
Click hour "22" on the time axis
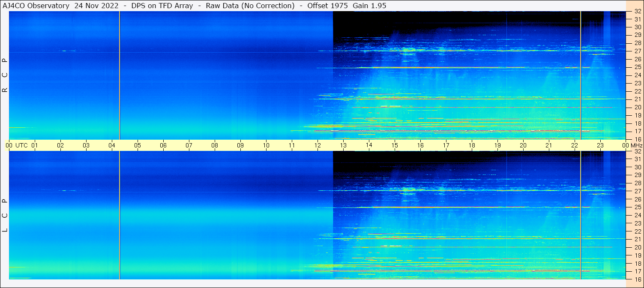click(575, 145)
